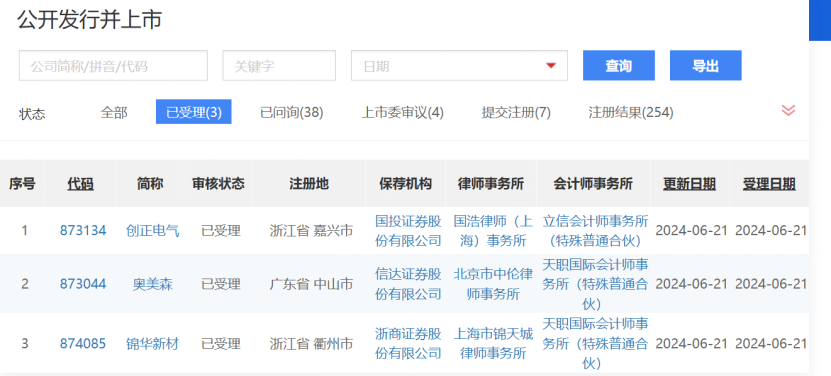Focus the 公司简称/拼音/代码 search field
The width and height of the screenshot is (831, 376).
[x=113, y=66]
